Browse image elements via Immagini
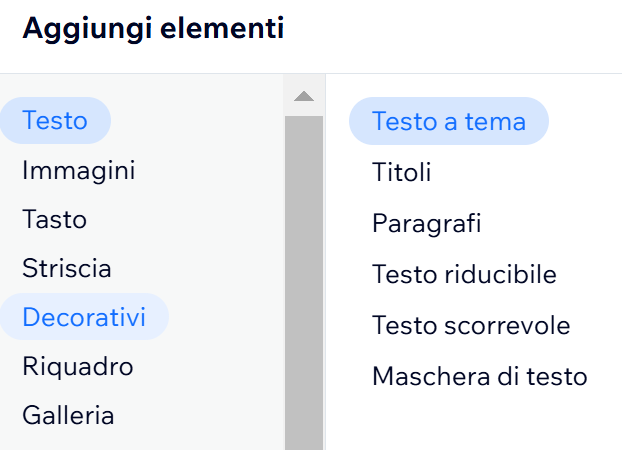 (x=78, y=170)
